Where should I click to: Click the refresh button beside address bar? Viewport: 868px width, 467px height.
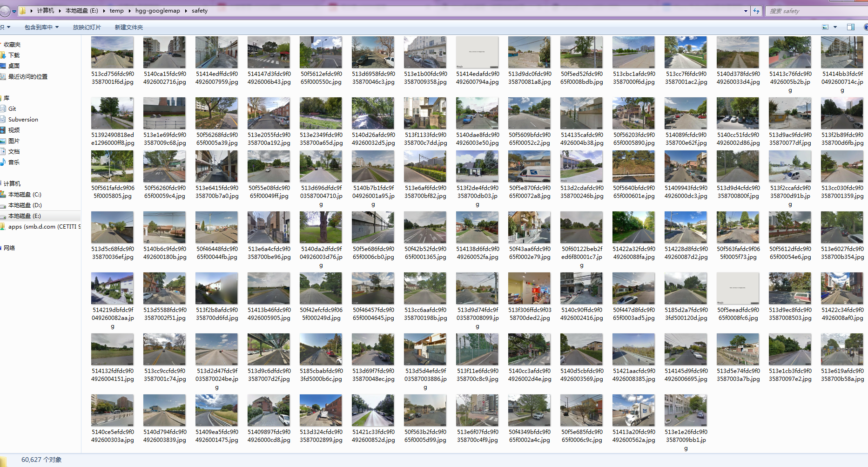tap(756, 11)
